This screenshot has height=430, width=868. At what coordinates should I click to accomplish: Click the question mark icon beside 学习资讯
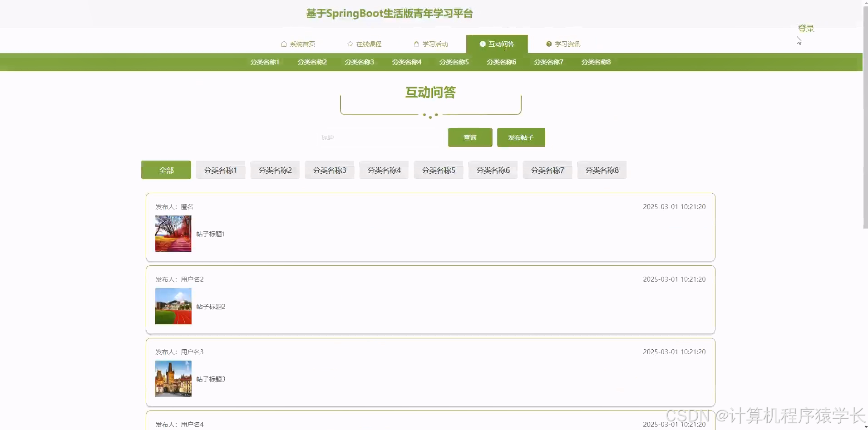(549, 44)
